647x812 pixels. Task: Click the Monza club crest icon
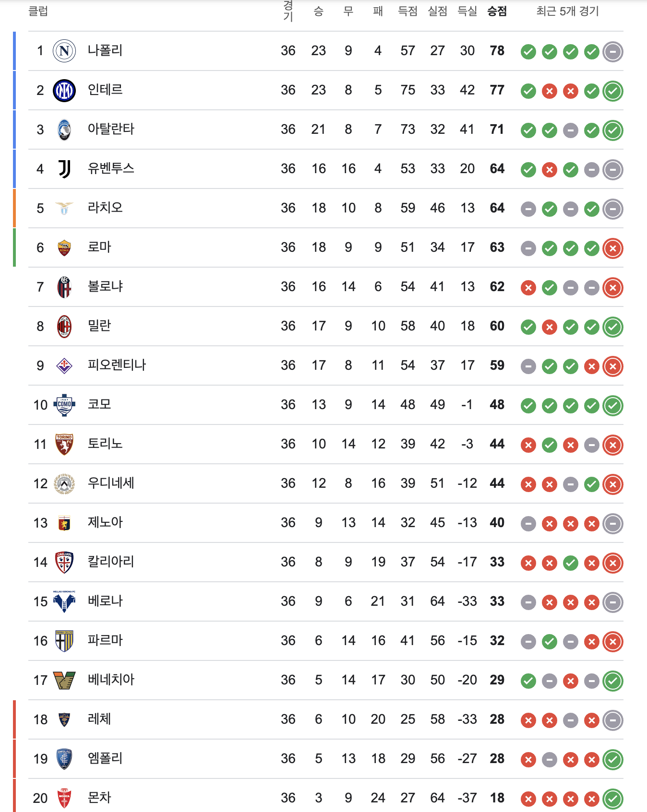pyautogui.click(x=64, y=798)
